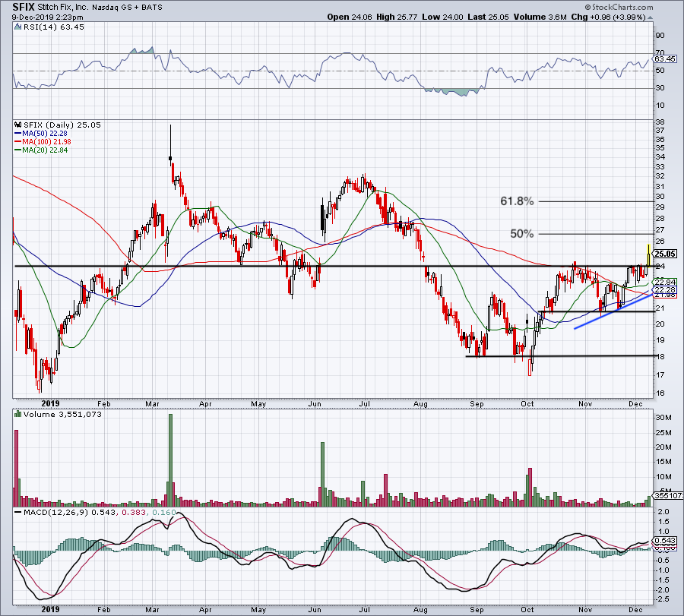Click the boxed 25.05 last price marker
The height and width of the screenshot is (616, 684).
click(x=665, y=254)
